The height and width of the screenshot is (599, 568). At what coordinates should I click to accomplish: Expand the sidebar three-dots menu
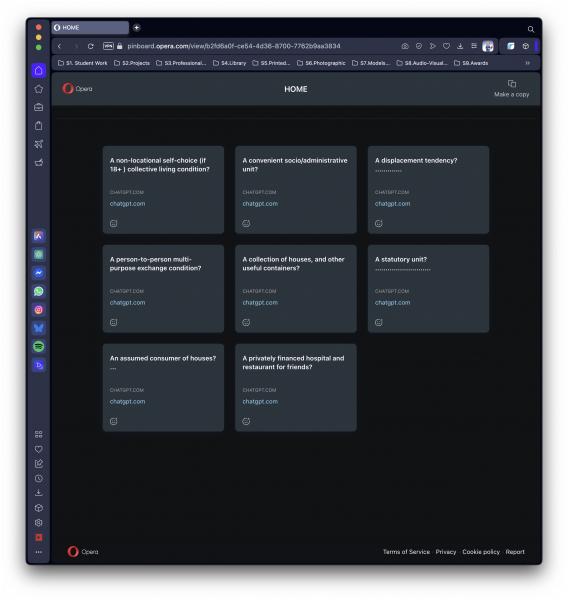(x=39, y=552)
